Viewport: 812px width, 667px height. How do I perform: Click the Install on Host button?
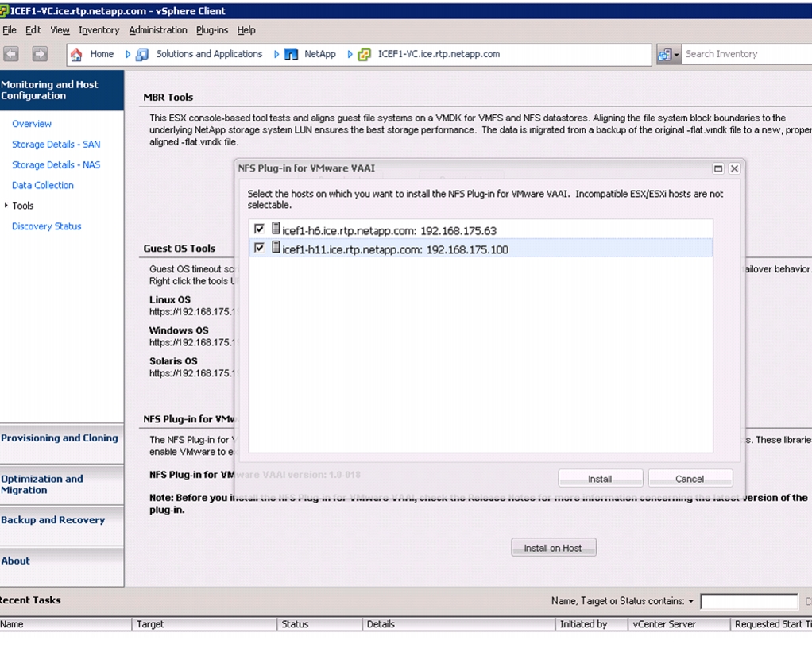(553, 547)
